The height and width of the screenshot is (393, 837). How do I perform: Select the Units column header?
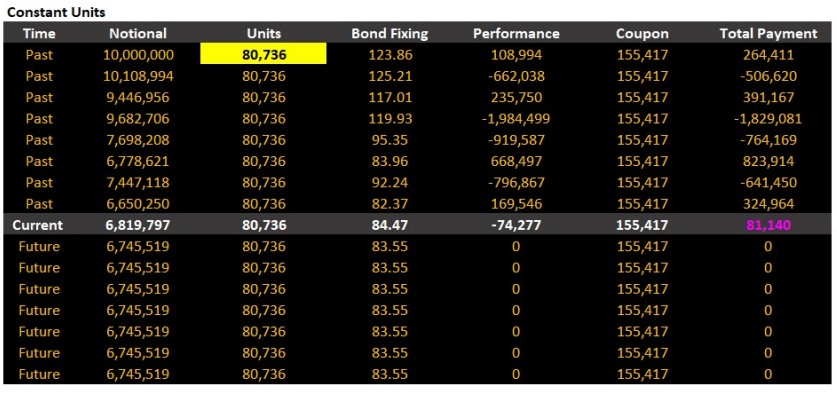pos(264,34)
